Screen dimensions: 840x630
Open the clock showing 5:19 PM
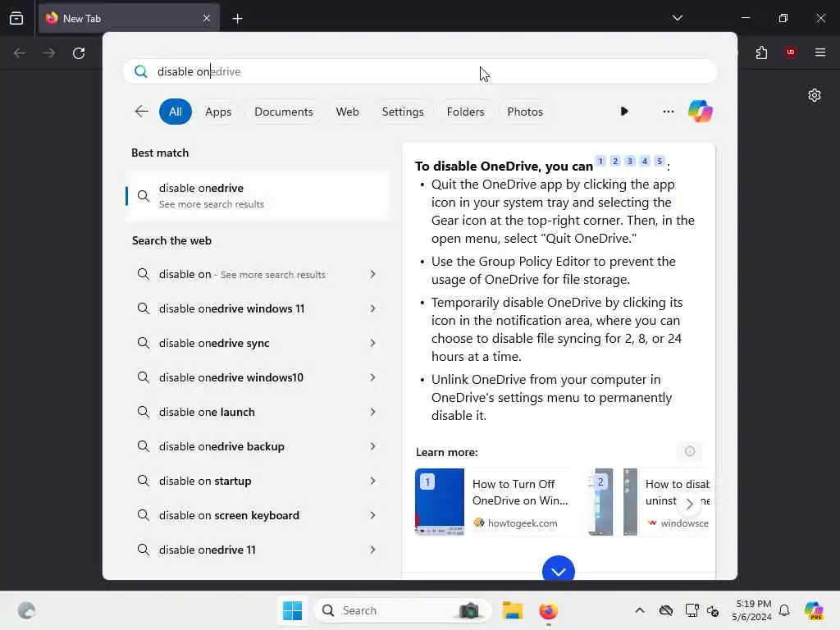(752, 610)
